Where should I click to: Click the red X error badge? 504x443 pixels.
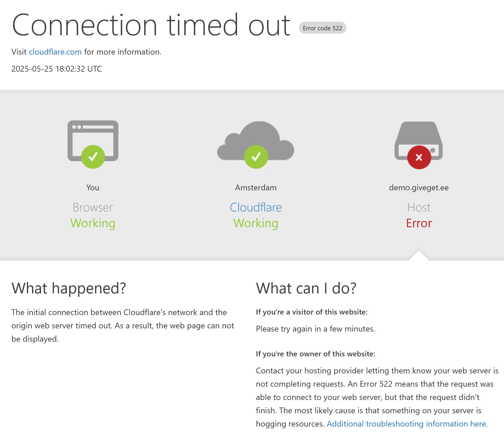click(419, 157)
